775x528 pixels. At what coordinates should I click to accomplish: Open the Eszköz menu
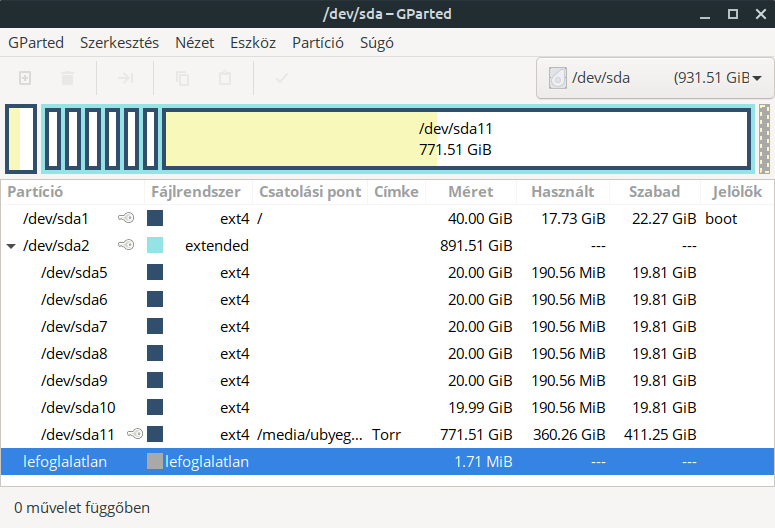coord(253,43)
